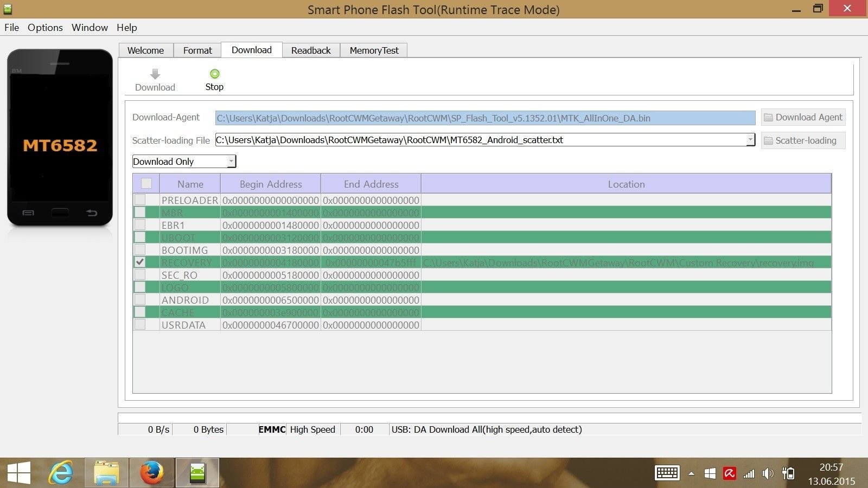Screen dimensions: 868x488
Task: Click the MT6582 phone image
Action: 60,138
